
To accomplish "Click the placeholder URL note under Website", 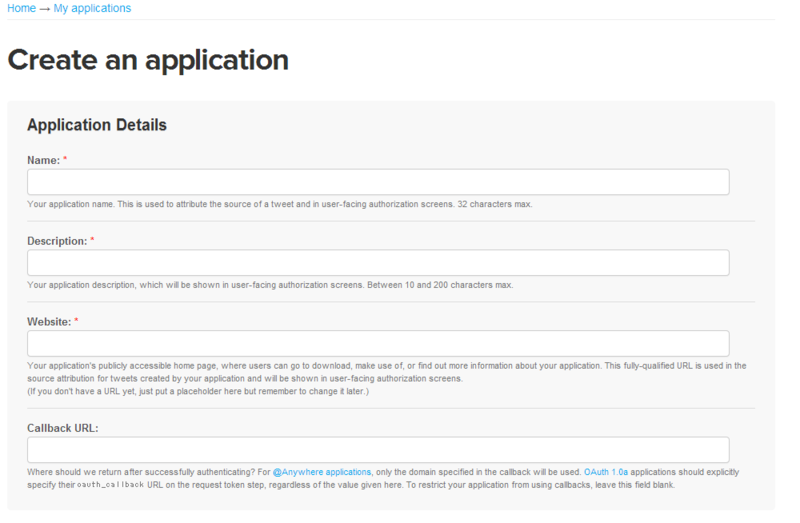I will (x=198, y=391).
